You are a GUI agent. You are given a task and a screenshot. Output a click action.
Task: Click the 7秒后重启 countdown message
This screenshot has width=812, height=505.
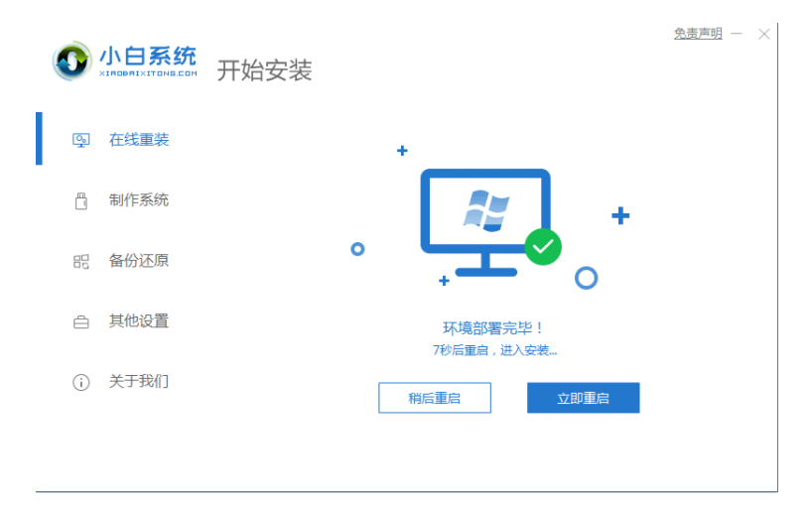pyautogui.click(x=494, y=351)
